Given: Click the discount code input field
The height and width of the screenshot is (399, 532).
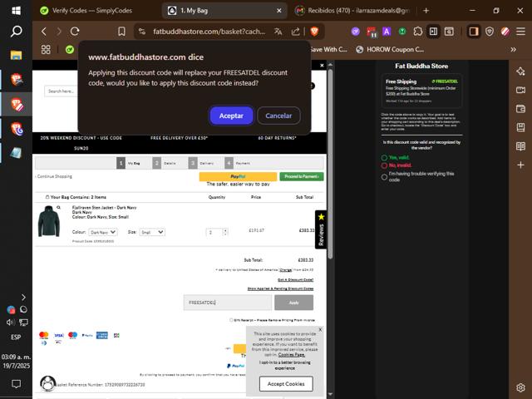Looking at the screenshot, I should (227, 303).
